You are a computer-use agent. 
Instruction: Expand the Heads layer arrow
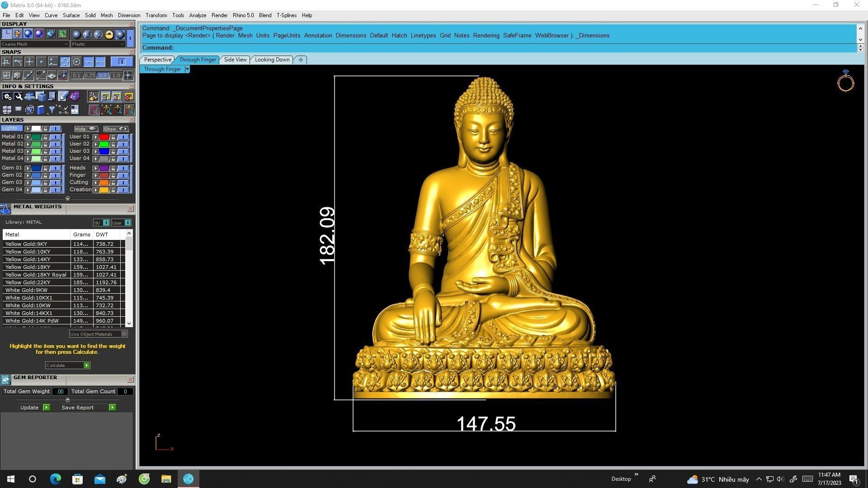tap(96, 168)
